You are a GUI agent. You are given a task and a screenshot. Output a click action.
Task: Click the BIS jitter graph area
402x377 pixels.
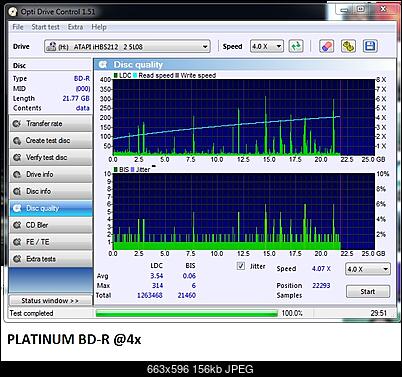244,212
